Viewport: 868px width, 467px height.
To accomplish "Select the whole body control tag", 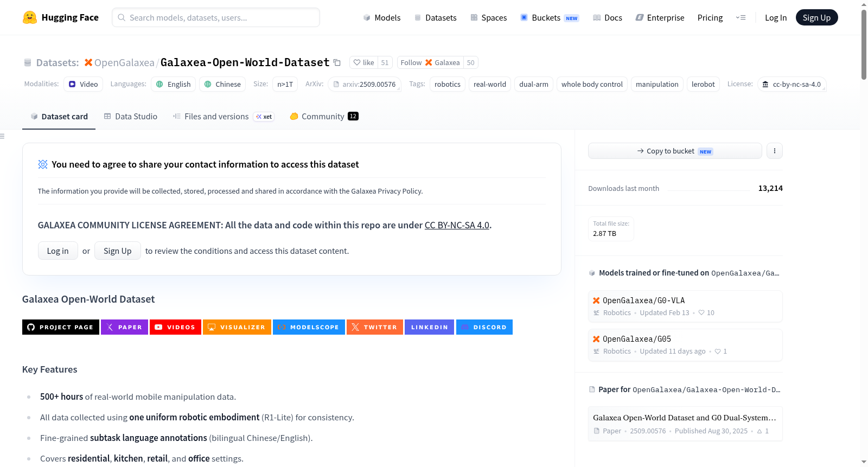I will click(x=592, y=84).
